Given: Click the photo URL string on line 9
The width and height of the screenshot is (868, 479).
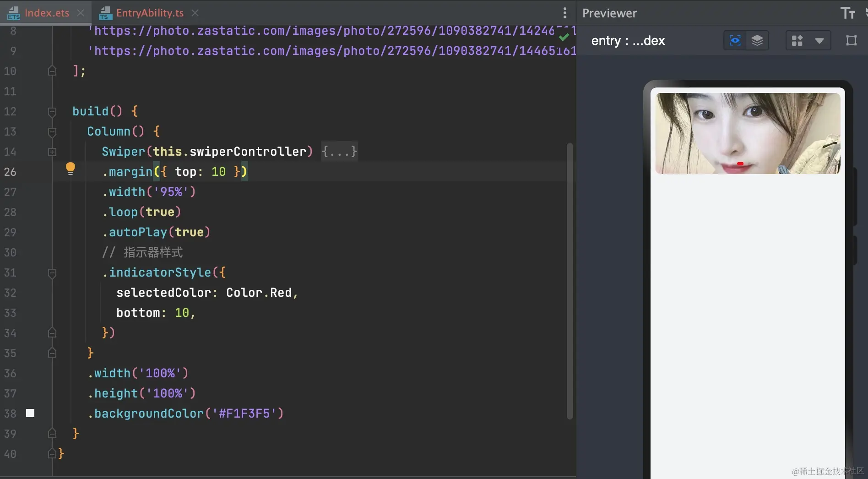Looking at the screenshot, I should [x=331, y=51].
